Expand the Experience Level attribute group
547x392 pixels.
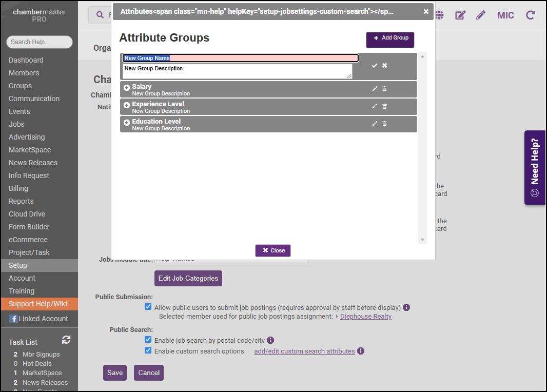point(127,105)
